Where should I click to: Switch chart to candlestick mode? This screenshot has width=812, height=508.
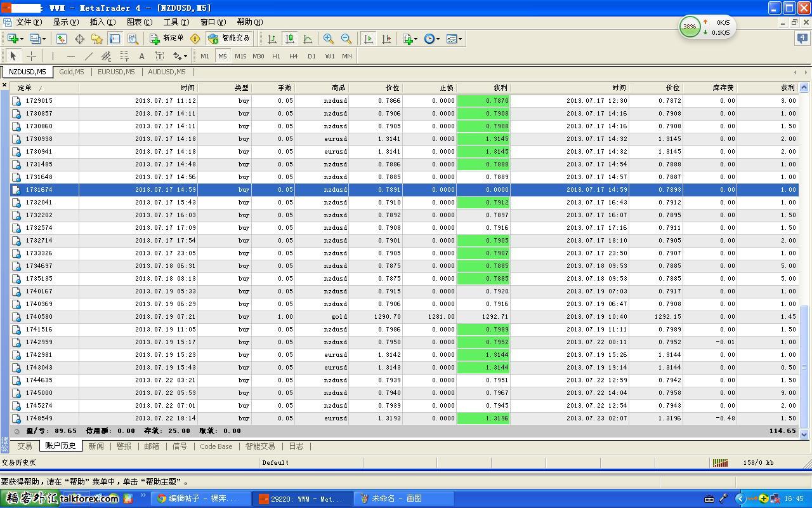[290, 39]
